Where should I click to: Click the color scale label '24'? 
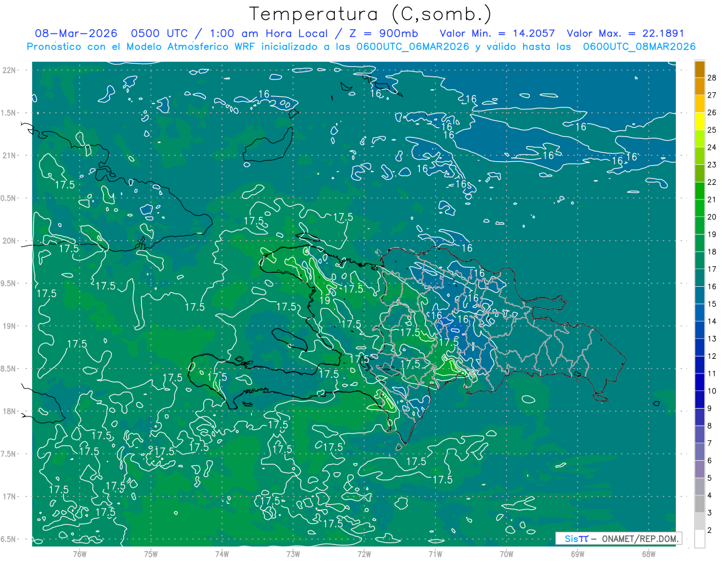712,147
